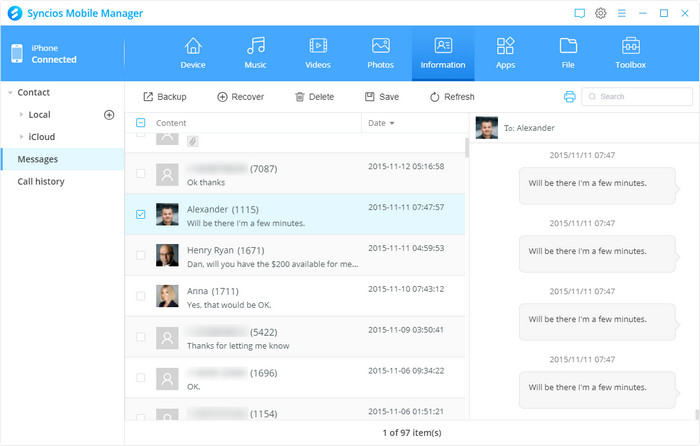This screenshot has width=700, height=446.
Task: Click Anna's avatar photo
Action: click(x=167, y=296)
